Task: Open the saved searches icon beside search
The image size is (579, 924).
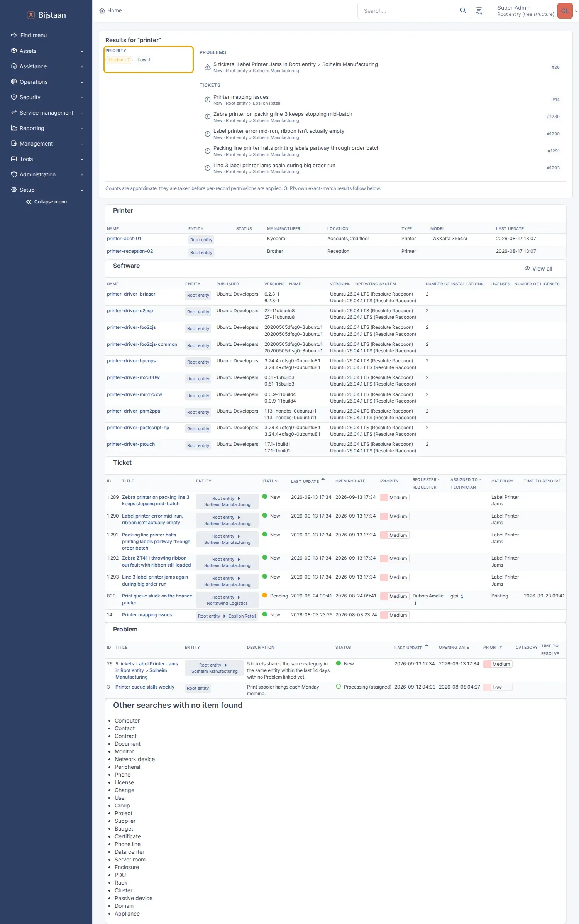Action: click(x=479, y=11)
